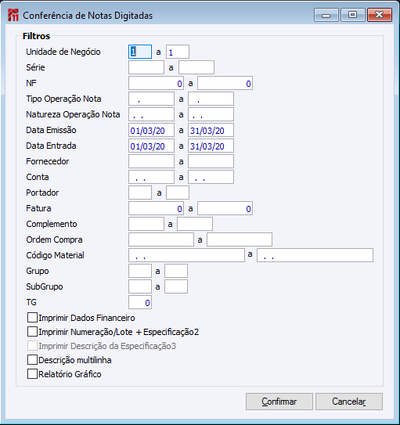The width and height of the screenshot is (400, 425).
Task: Select the TG numeric field
Action: (x=140, y=302)
